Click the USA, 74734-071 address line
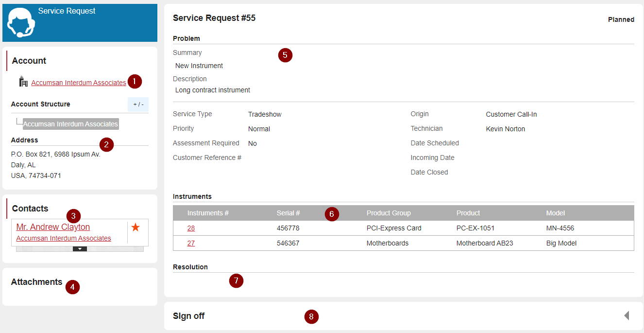 [36, 175]
